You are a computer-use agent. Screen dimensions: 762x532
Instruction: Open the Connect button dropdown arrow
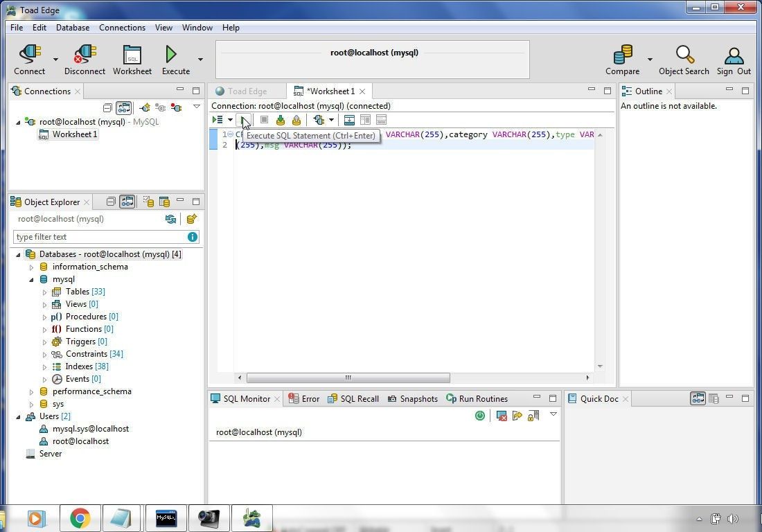click(x=55, y=60)
